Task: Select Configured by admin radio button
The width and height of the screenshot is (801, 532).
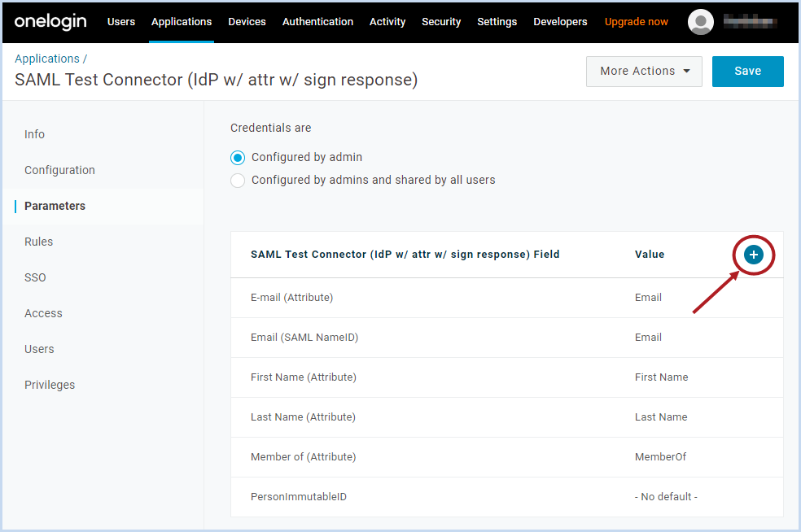Action: (238, 158)
